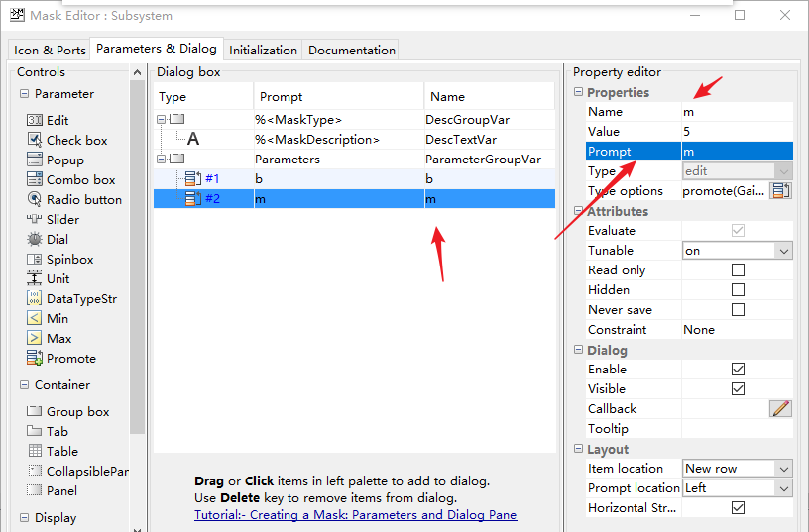Open tutorial link on creating a mask

pos(356,515)
